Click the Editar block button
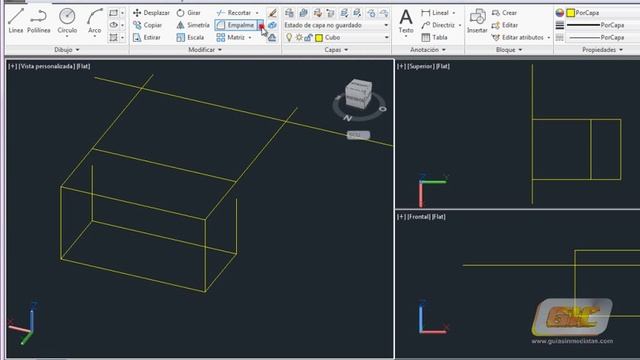The height and width of the screenshot is (360, 640). (x=505, y=25)
